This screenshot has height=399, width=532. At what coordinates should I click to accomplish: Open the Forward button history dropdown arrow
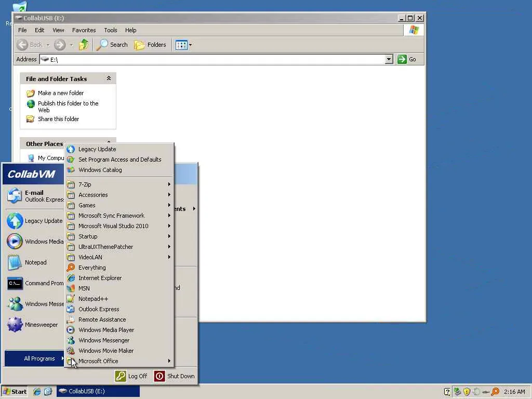tap(71, 45)
